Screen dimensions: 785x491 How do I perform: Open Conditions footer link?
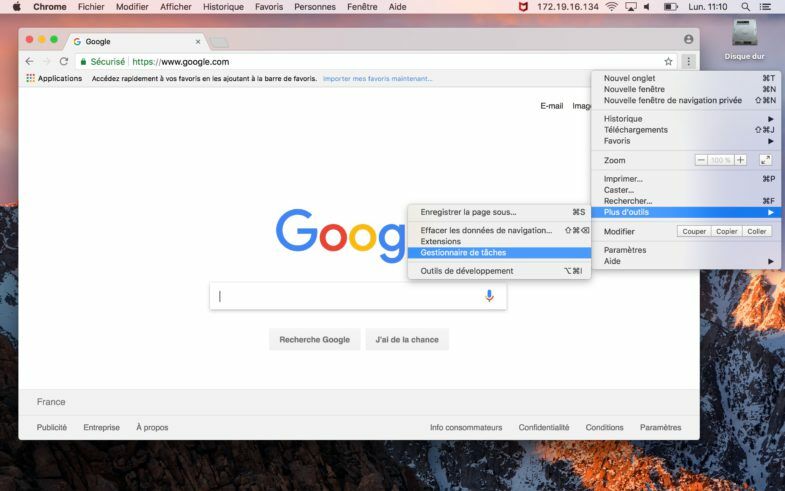[604, 427]
